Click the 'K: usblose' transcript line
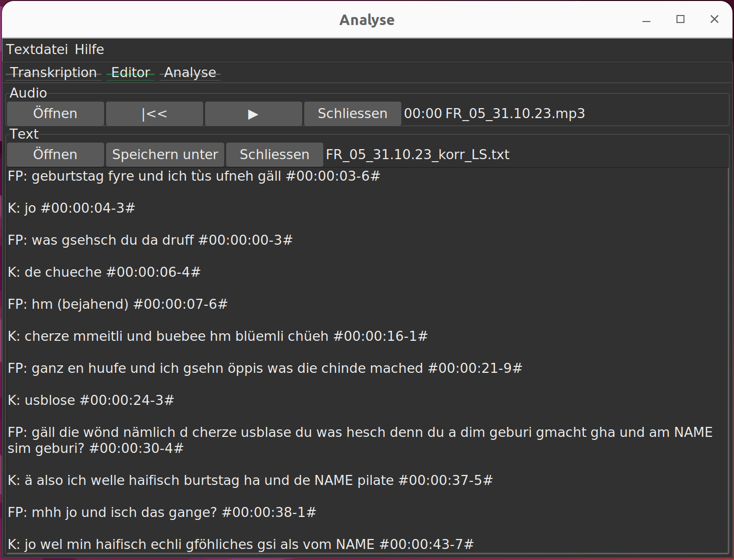The image size is (734, 560). pyautogui.click(x=91, y=400)
